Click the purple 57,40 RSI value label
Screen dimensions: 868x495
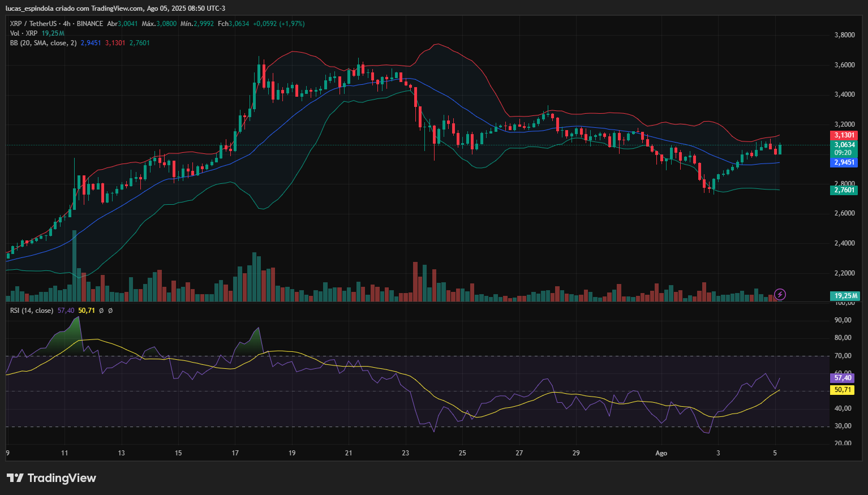click(x=842, y=378)
